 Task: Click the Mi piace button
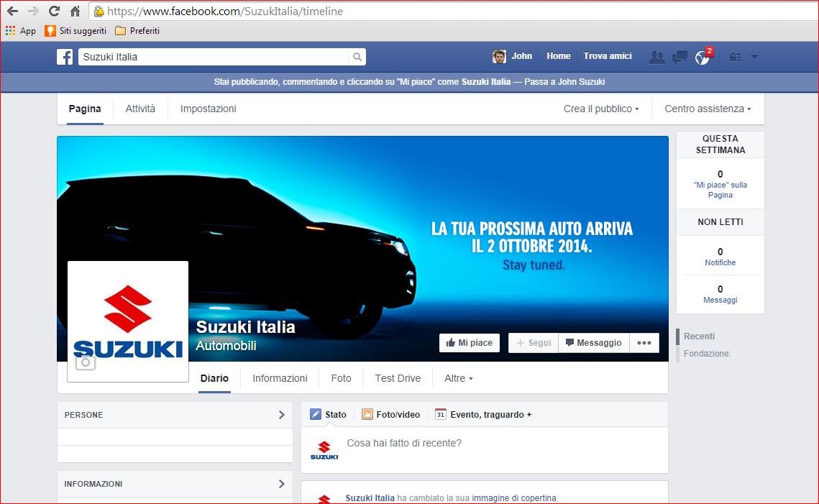pyautogui.click(x=470, y=343)
